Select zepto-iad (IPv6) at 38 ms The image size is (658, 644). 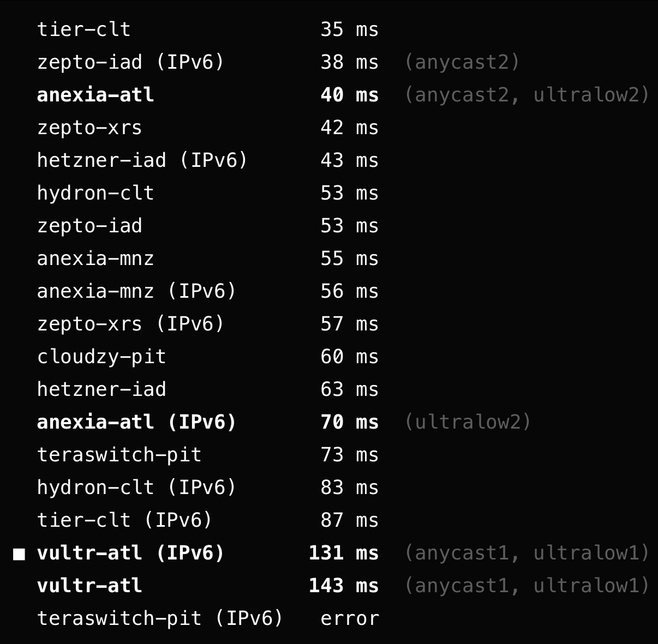tap(130, 62)
